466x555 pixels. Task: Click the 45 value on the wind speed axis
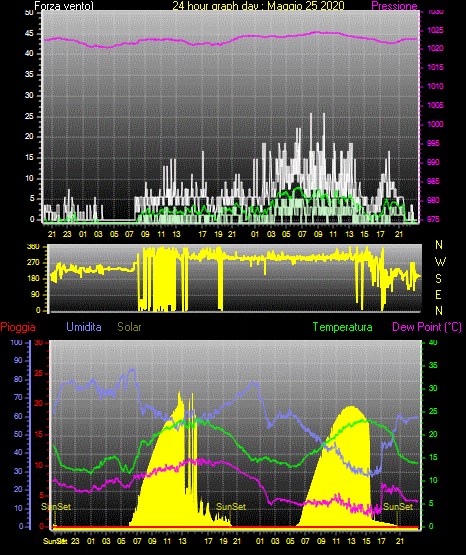(x=29, y=34)
